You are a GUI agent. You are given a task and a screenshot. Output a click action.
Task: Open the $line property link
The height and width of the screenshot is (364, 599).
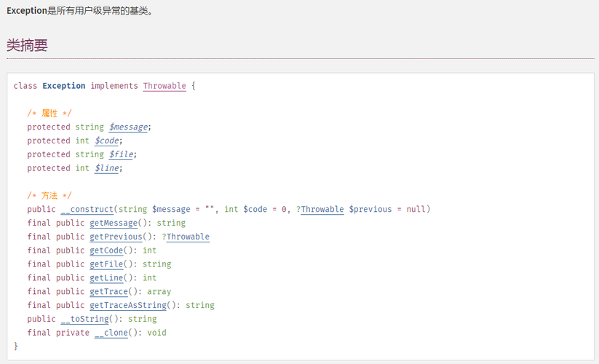pyautogui.click(x=106, y=168)
